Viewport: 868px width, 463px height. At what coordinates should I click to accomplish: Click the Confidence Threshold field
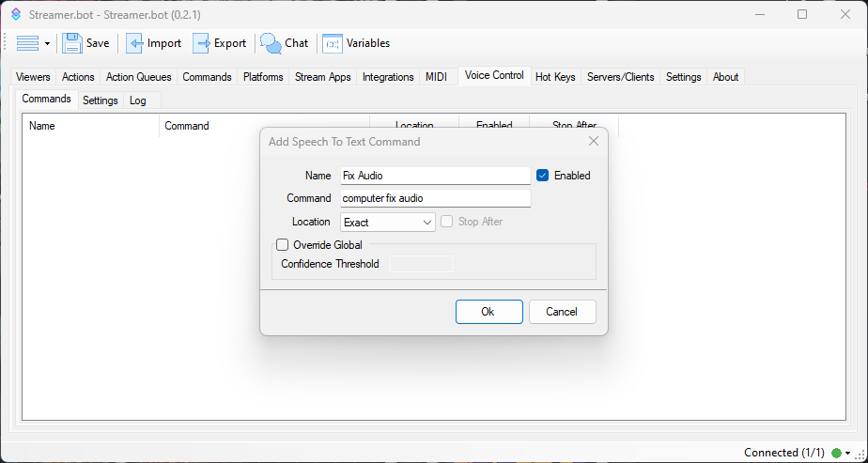421,264
